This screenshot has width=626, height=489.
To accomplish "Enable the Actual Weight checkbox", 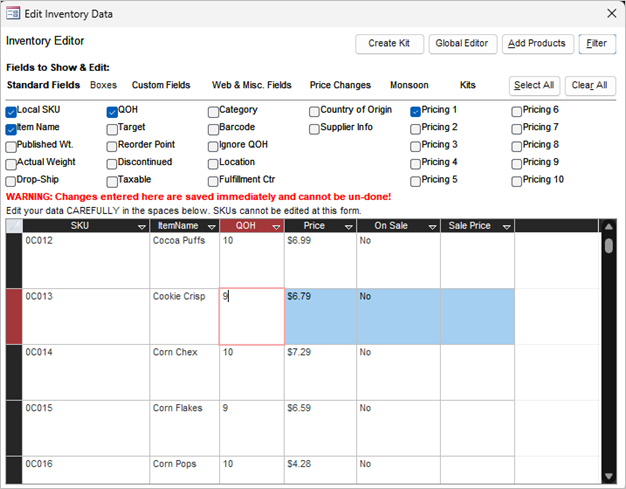I will click(x=11, y=164).
